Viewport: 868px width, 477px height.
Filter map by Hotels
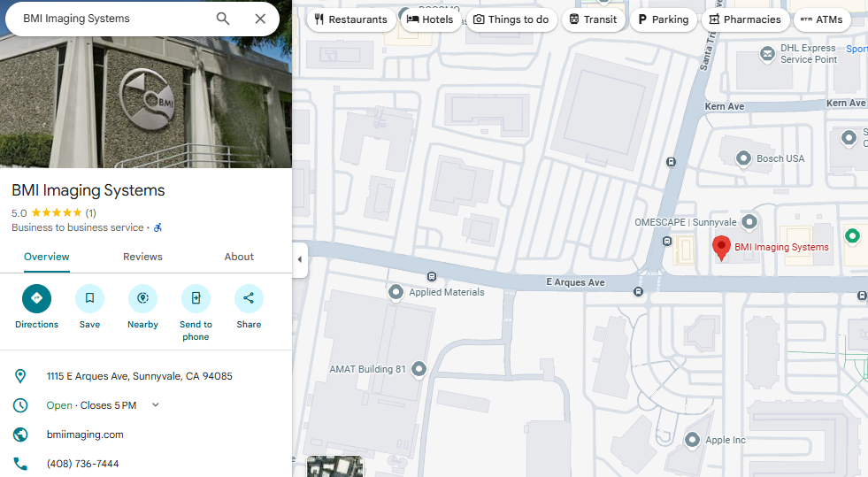click(x=430, y=19)
